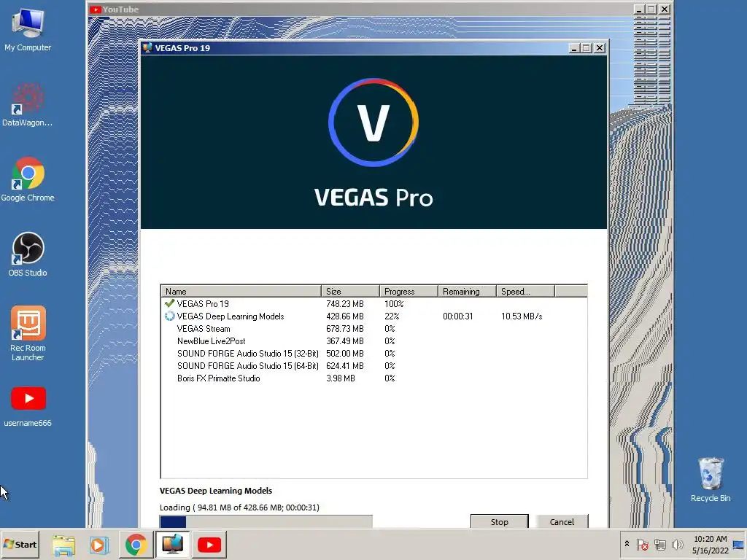Open the Recycle Bin

click(711, 480)
